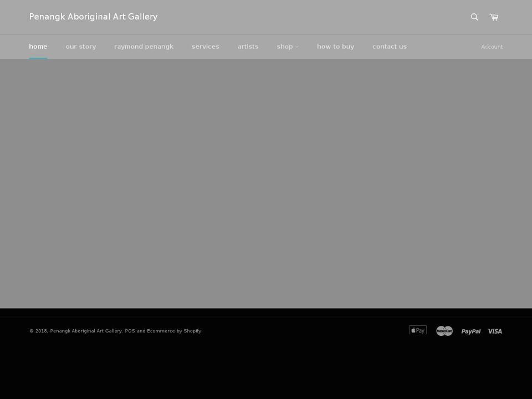532x399 pixels.
Task: Open the shopping cart icon
Action: pos(494,17)
